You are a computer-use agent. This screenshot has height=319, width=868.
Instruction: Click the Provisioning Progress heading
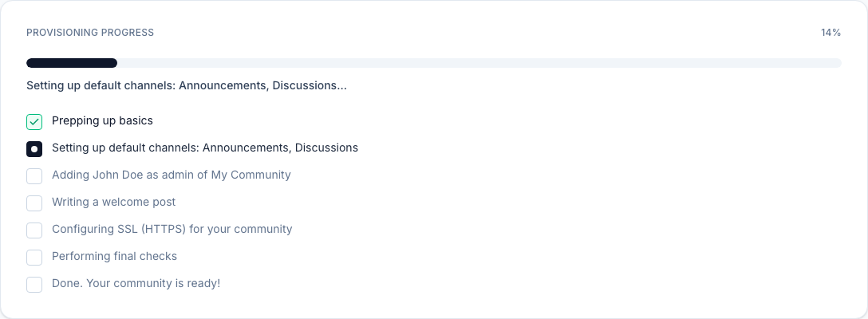pos(90,33)
